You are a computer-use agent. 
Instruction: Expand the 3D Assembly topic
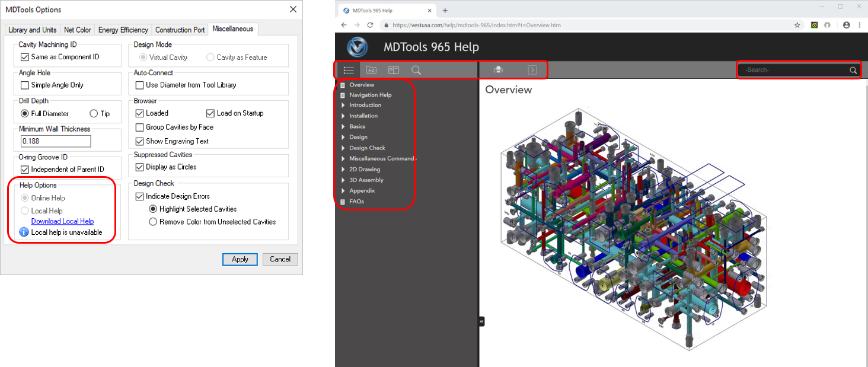[x=343, y=180]
